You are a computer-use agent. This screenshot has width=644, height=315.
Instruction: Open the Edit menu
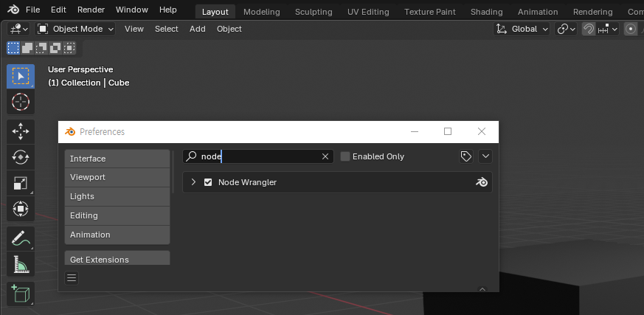[59, 10]
